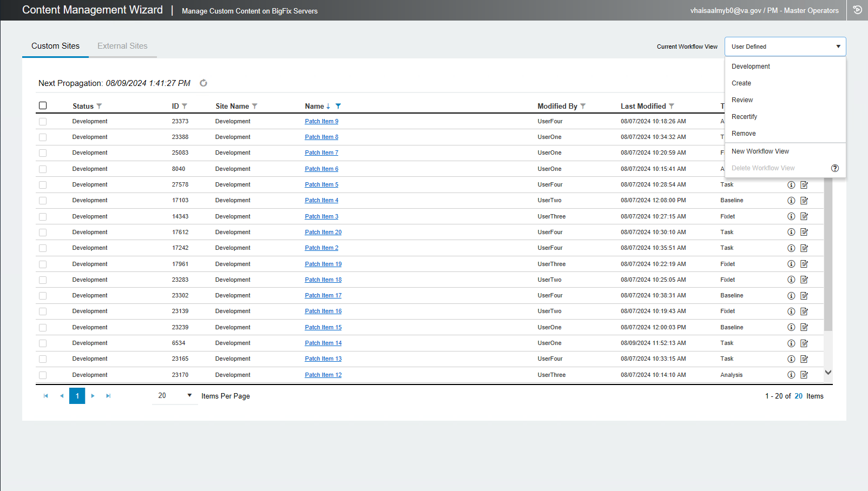Go to first page

click(x=46, y=396)
